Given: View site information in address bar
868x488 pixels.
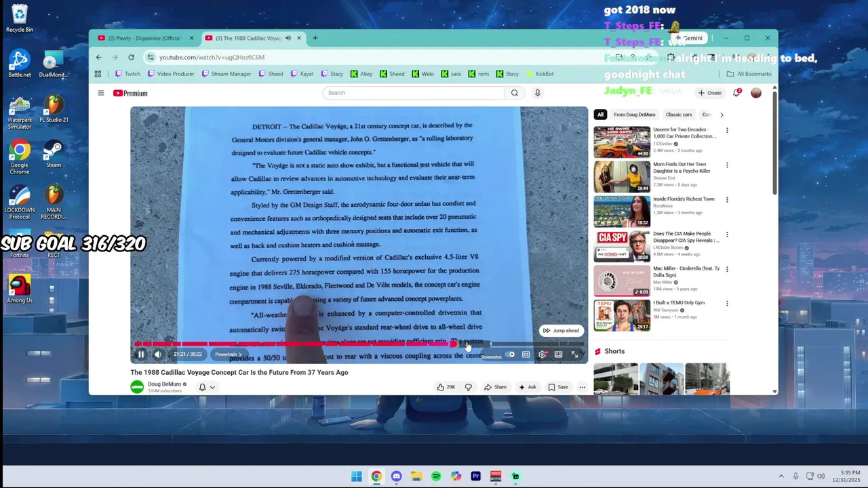Looking at the screenshot, I should [151, 57].
